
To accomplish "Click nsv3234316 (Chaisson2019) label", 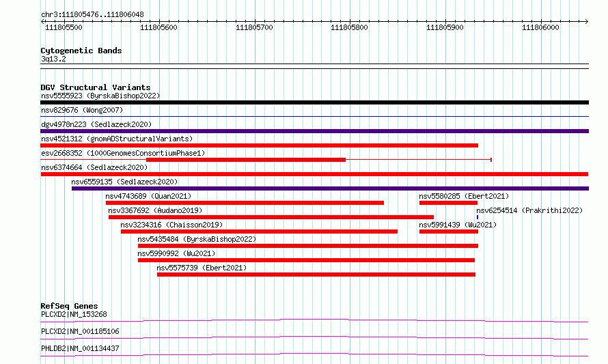I will [171, 225].
